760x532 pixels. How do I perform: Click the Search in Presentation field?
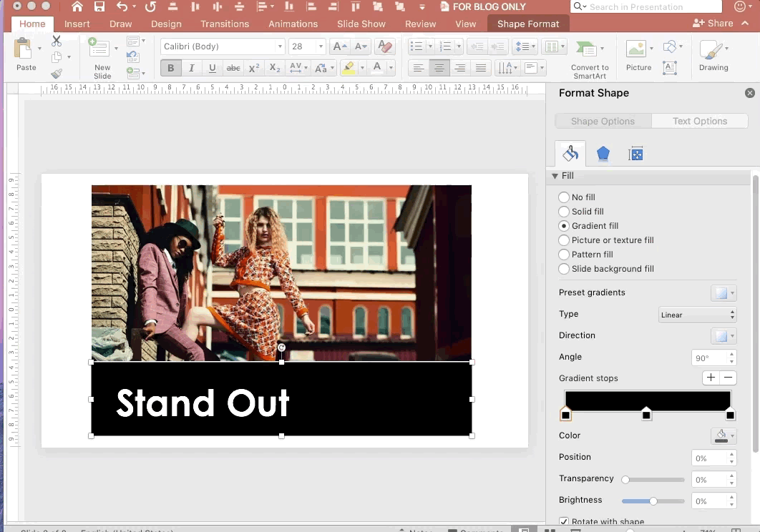[645, 6]
